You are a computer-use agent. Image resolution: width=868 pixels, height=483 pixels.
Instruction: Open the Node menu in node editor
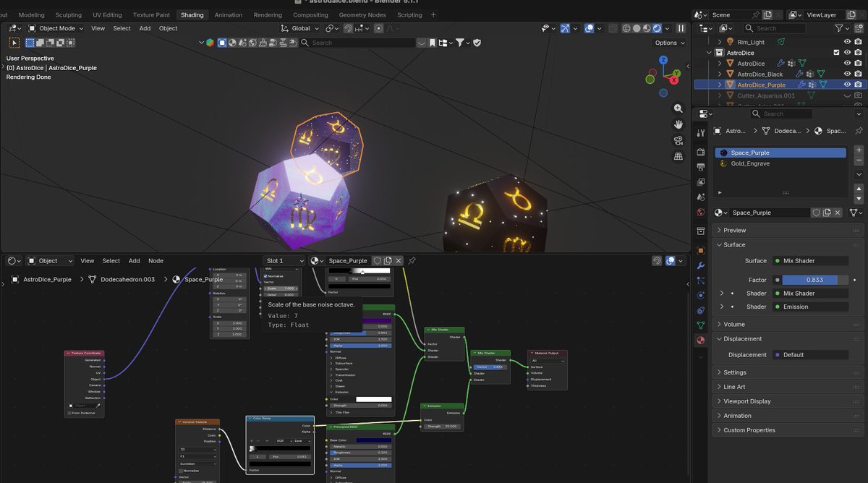coord(156,260)
